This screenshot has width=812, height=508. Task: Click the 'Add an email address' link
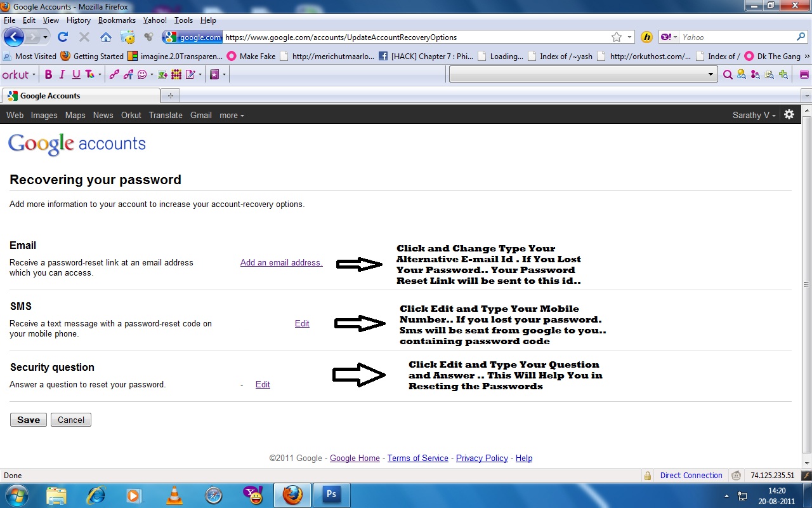[x=282, y=262]
